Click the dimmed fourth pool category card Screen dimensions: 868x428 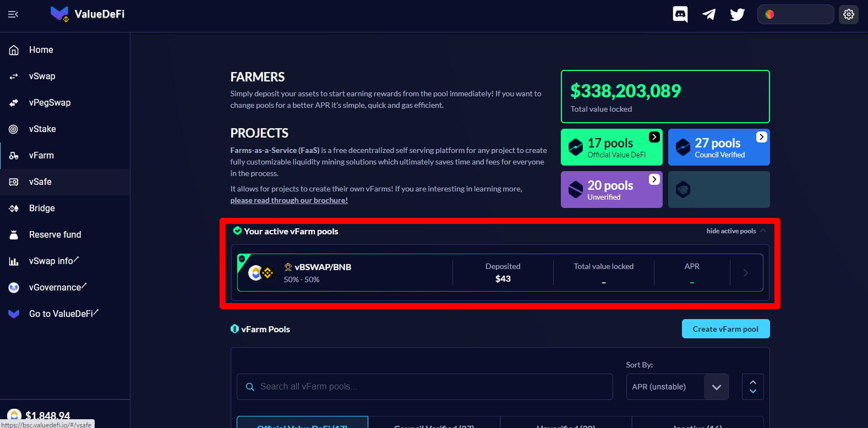click(719, 190)
